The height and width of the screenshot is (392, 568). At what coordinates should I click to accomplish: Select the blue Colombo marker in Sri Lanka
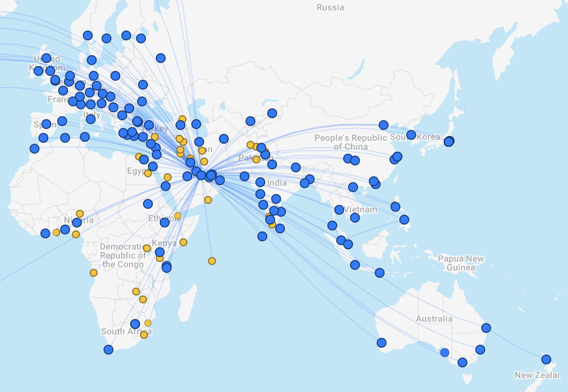click(280, 229)
